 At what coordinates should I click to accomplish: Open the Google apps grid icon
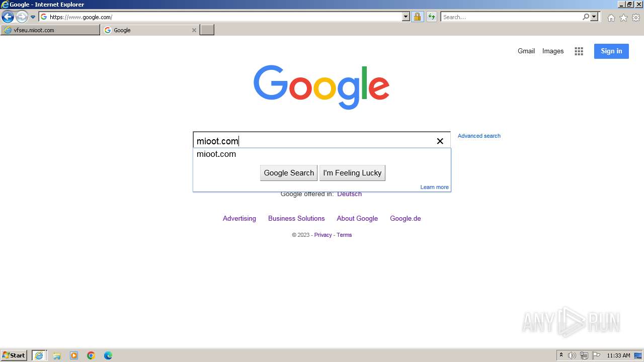(579, 51)
